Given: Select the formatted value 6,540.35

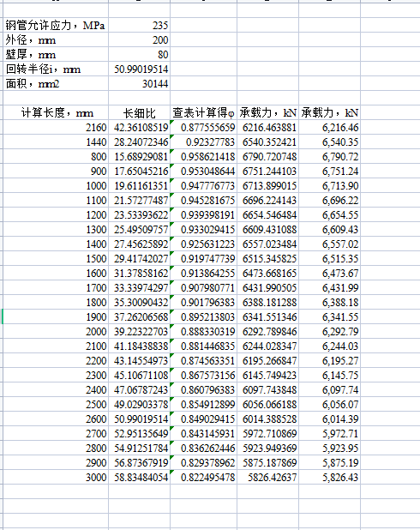Looking at the screenshot, I should pos(330,142).
